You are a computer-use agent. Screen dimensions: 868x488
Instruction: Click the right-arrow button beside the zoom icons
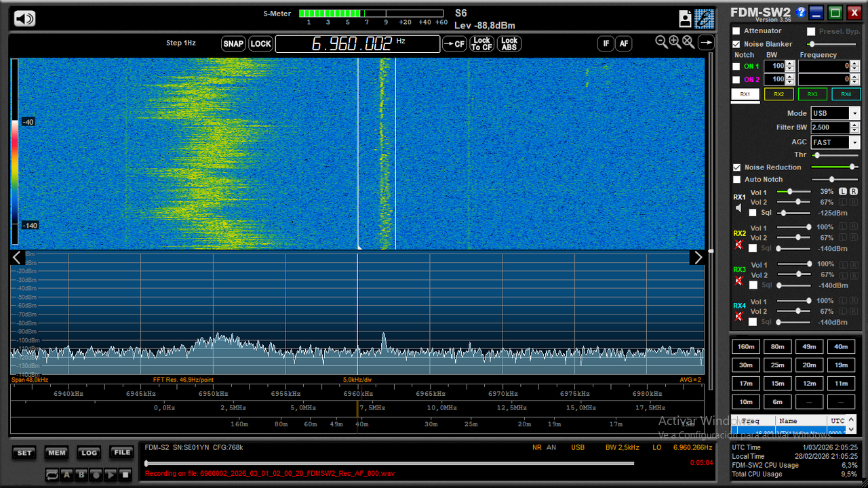pyautogui.click(x=706, y=43)
